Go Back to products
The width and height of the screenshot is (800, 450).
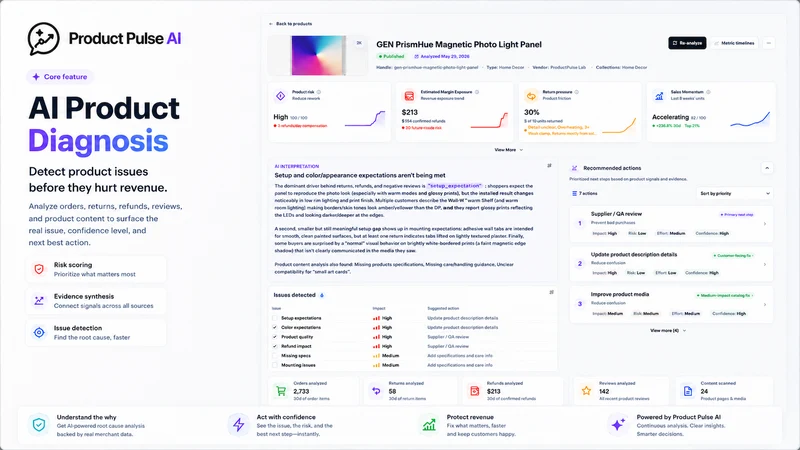click(290, 24)
